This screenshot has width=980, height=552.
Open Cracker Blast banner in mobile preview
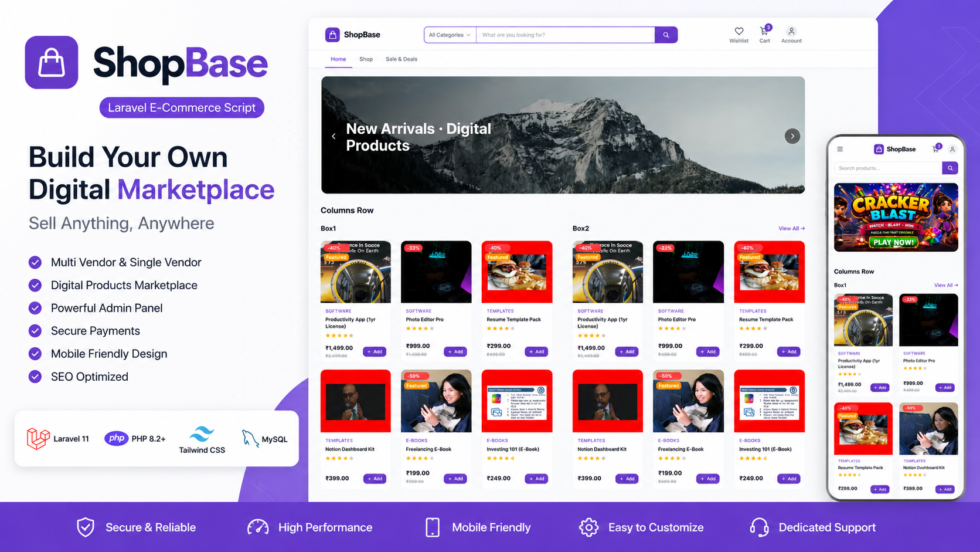pos(896,218)
